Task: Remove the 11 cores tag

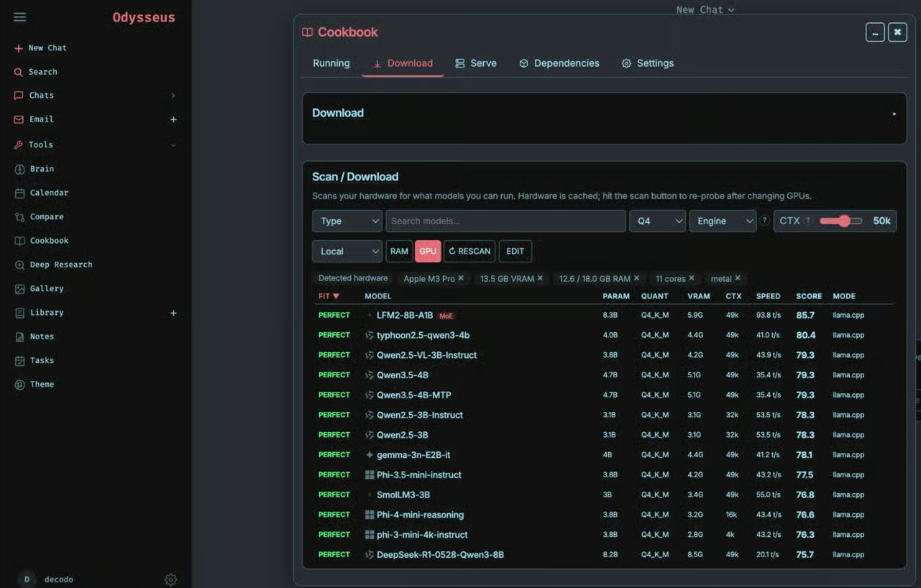Action: click(692, 278)
